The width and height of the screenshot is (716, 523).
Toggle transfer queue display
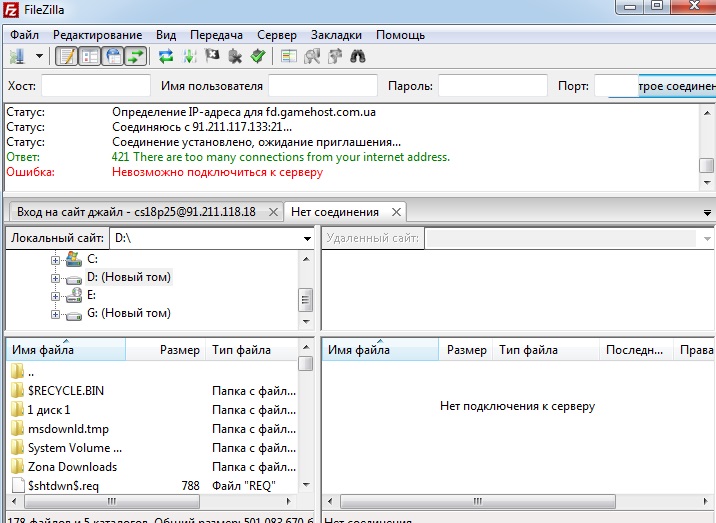tap(135, 57)
